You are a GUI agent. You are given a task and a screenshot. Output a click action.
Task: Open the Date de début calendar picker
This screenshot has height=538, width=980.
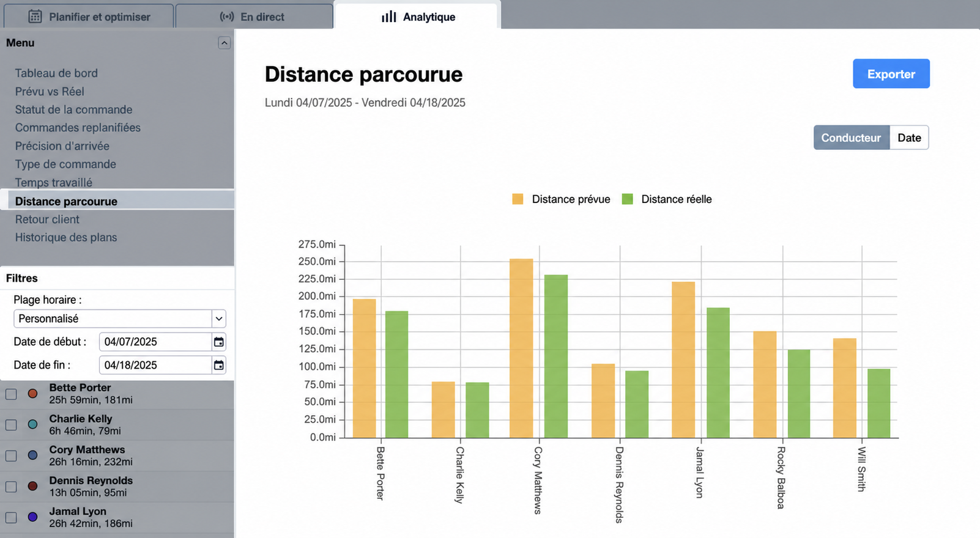218,342
